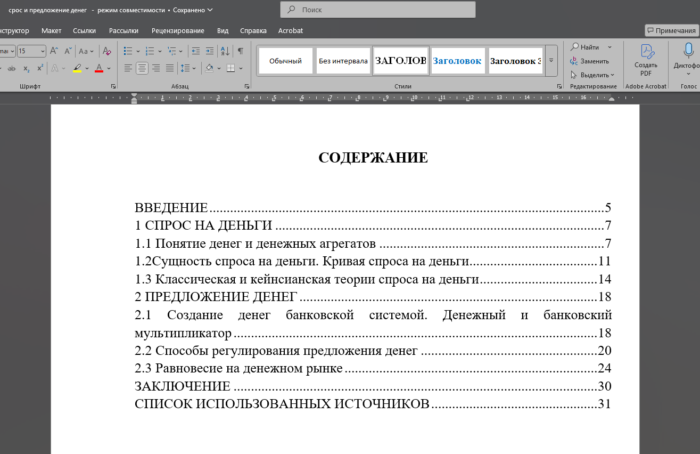The width and height of the screenshot is (700, 454).
Task: Decrease paragraph indent
Action: point(196,51)
